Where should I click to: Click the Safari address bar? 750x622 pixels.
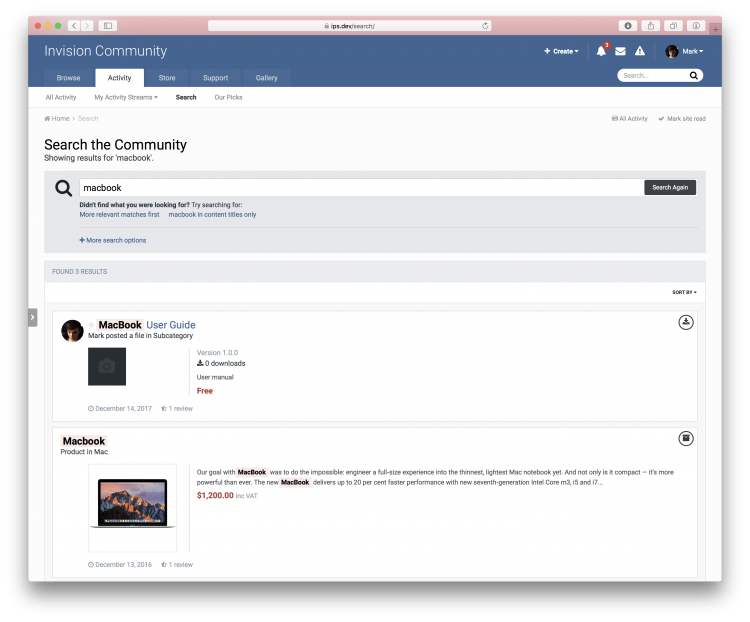pos(350,26)
